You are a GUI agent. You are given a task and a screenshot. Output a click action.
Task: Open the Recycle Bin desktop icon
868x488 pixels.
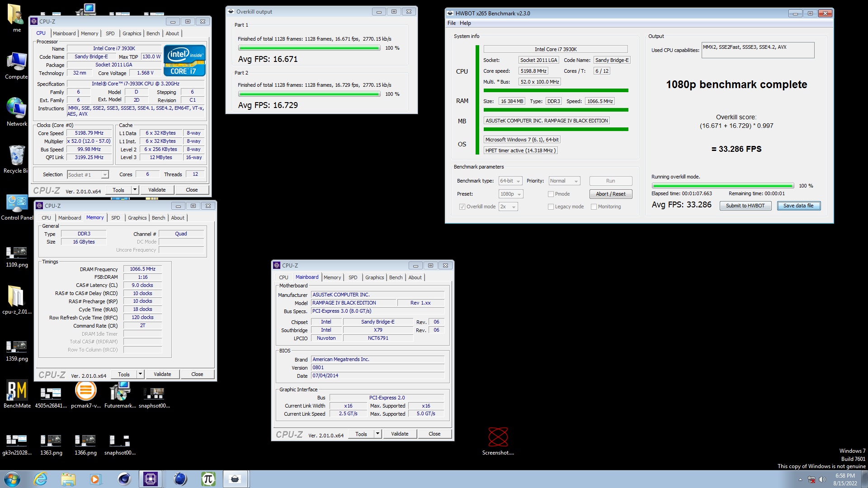pyautogui.click(x=17, y=159)
